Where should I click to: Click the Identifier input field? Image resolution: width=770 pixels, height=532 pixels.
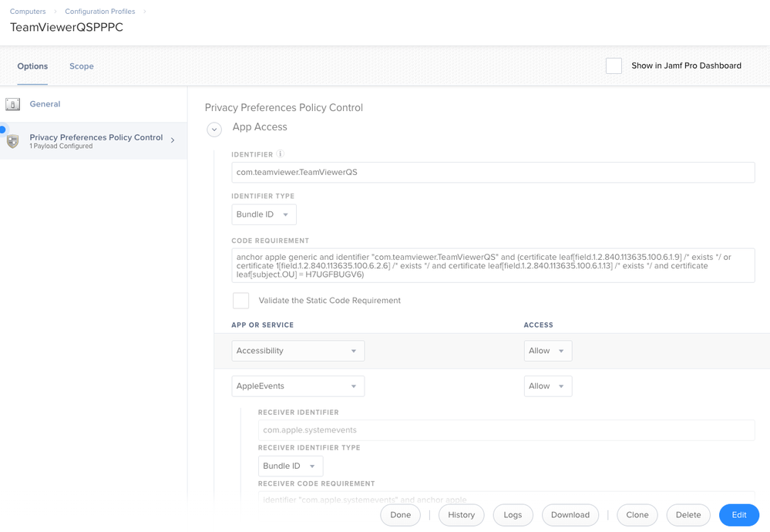(493, 173)
